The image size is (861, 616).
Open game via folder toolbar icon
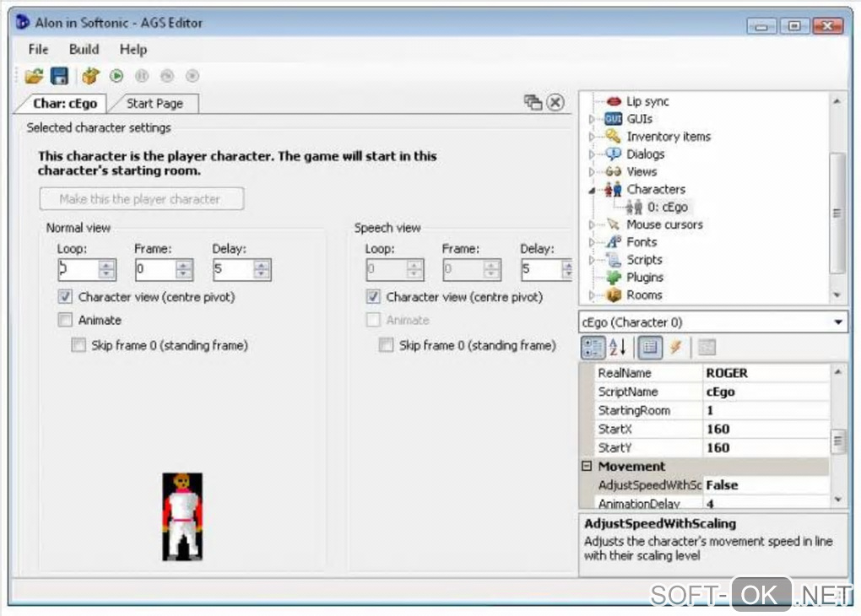coord(34,76)
